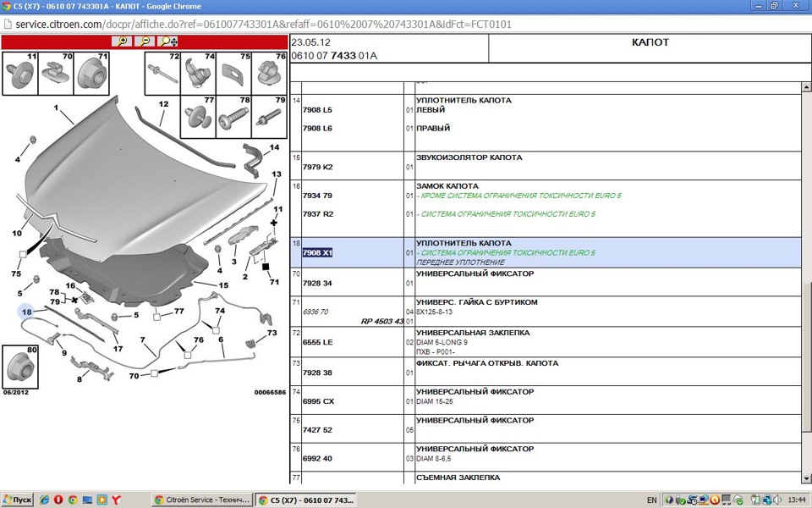This screenshot has height=508, width=812.
Task: Click the Chrome address bar URL
Action: (264, 25)
